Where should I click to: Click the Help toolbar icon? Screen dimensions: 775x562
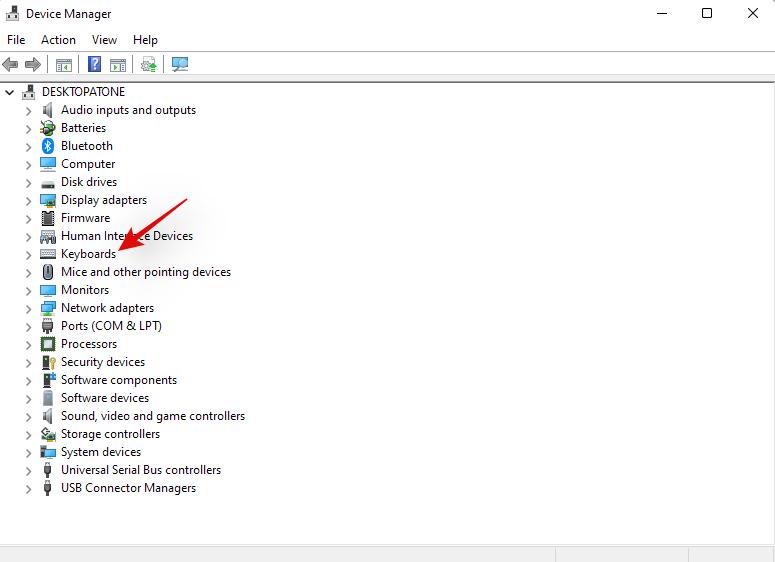point(94,65)
